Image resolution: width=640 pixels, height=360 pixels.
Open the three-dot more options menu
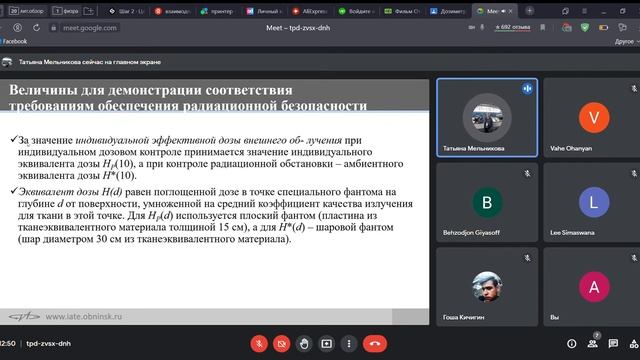click(x=349, y=344)
